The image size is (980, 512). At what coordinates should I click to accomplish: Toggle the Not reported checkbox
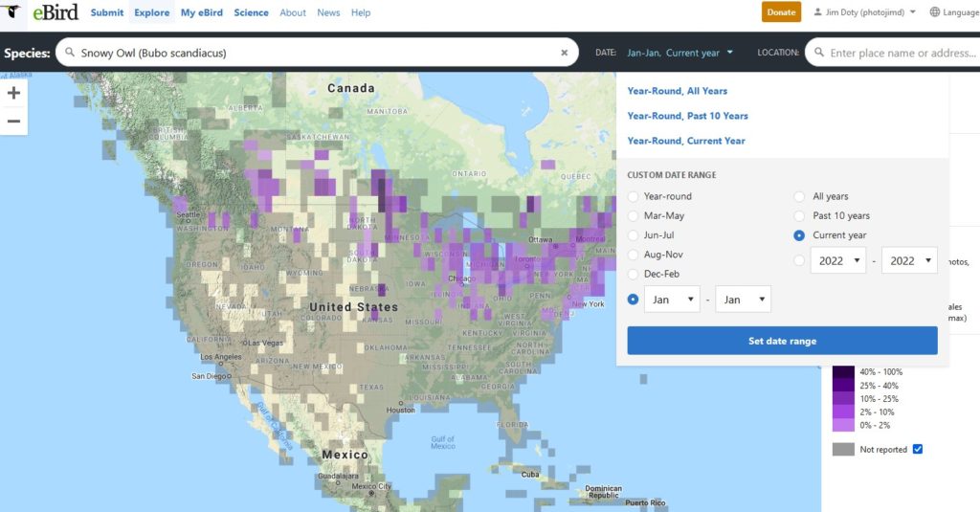point(918,449)
